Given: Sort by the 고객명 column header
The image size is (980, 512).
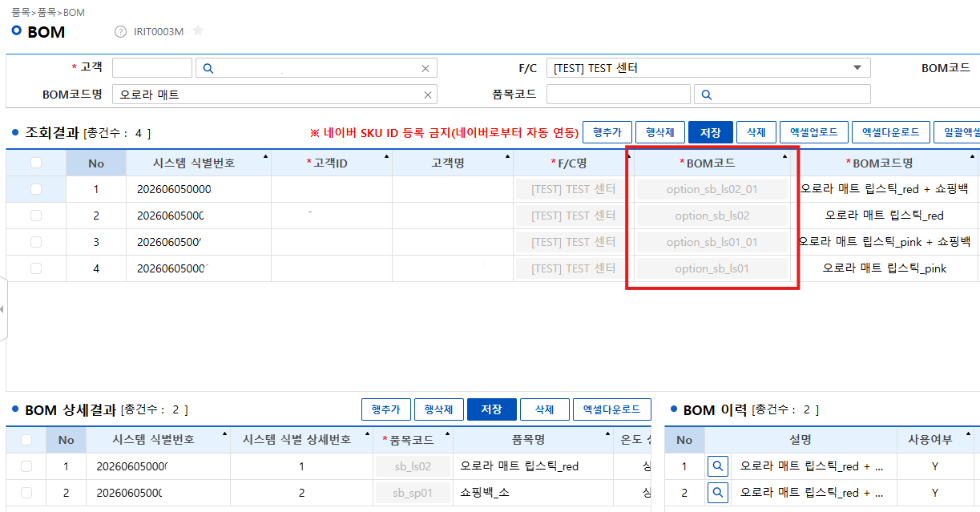Looking at the screenshot, I should coord(452,163).
